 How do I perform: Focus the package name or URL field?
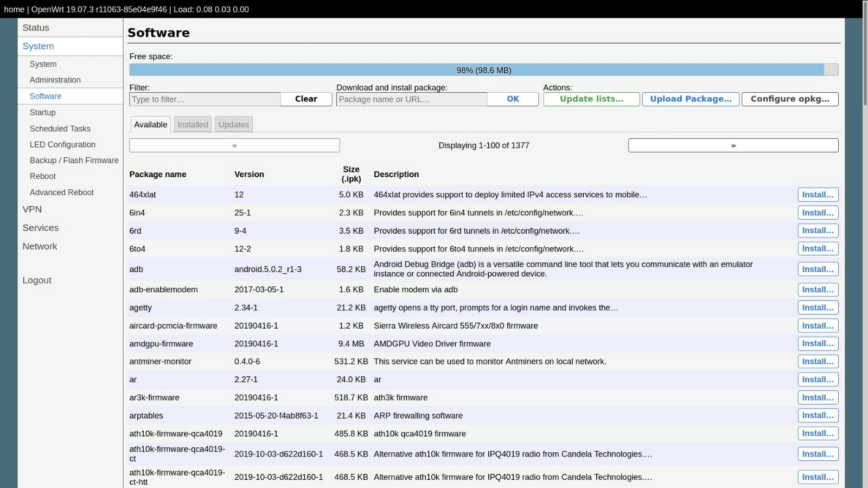[x=412, y=99]
